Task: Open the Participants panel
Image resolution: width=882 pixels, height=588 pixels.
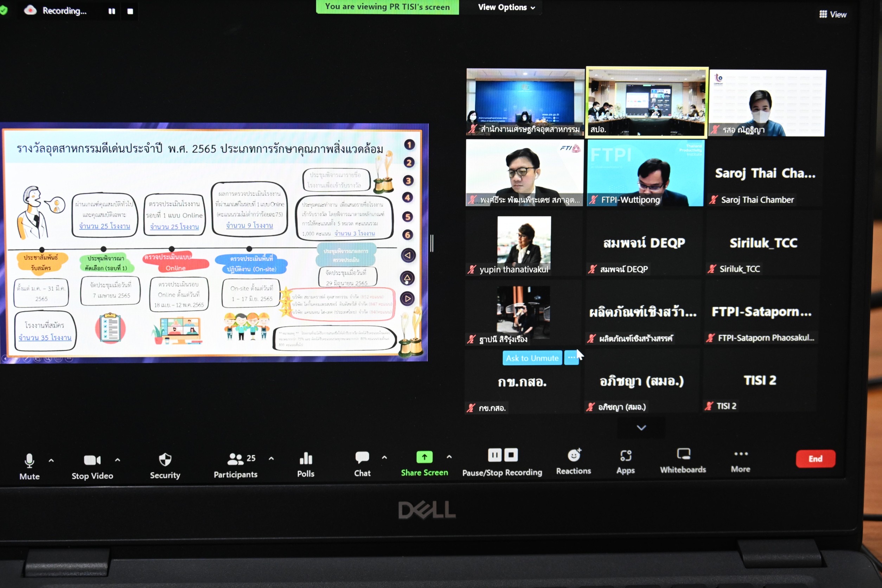Action: (x=236, y=465)
